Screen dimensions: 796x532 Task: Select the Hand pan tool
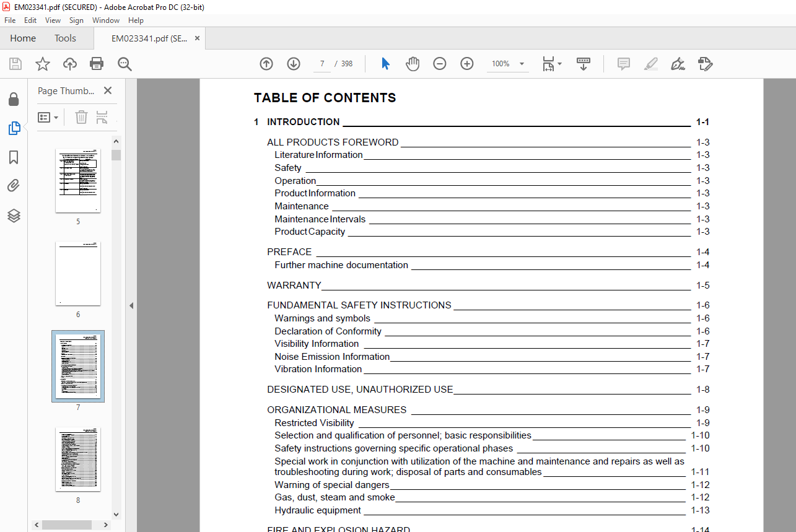[x=413, y=64]
